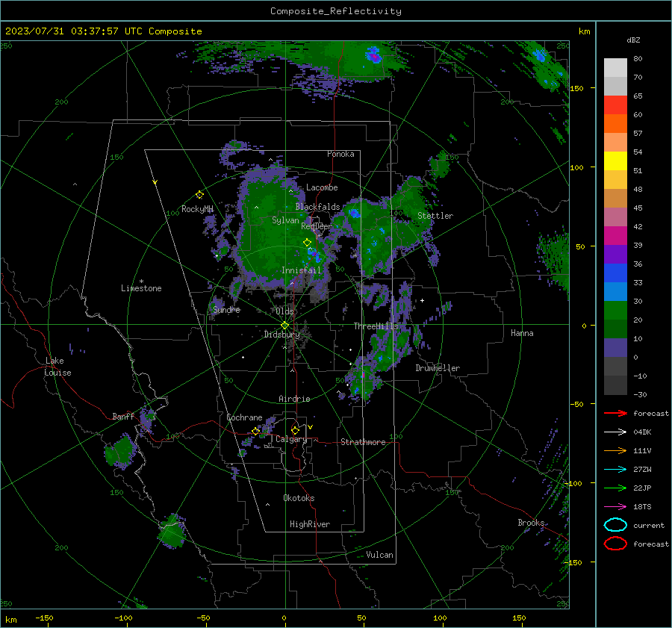
Task: Select the cyan 27ZW arrow symbol
Action: pos(615,470)
